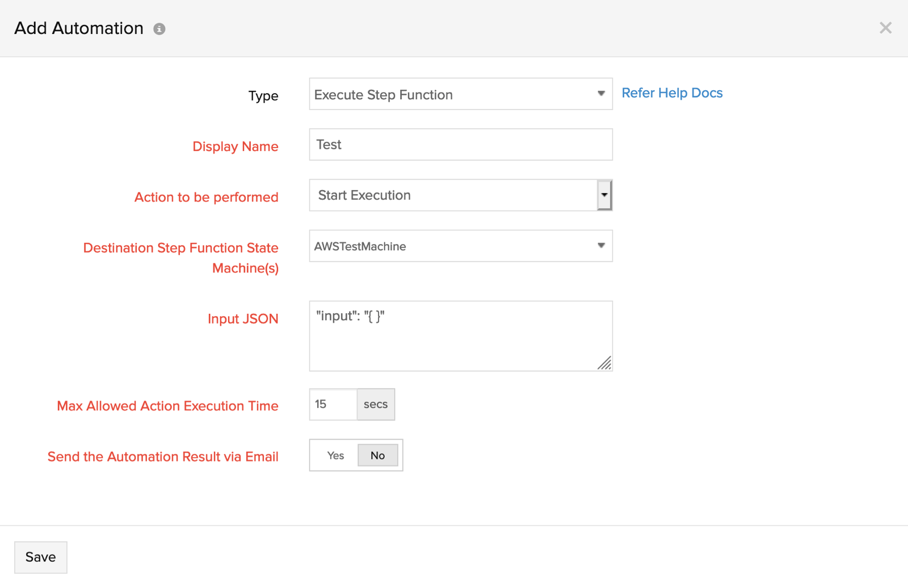
Task: Close the Add Automation dialog
Action: 885,28
